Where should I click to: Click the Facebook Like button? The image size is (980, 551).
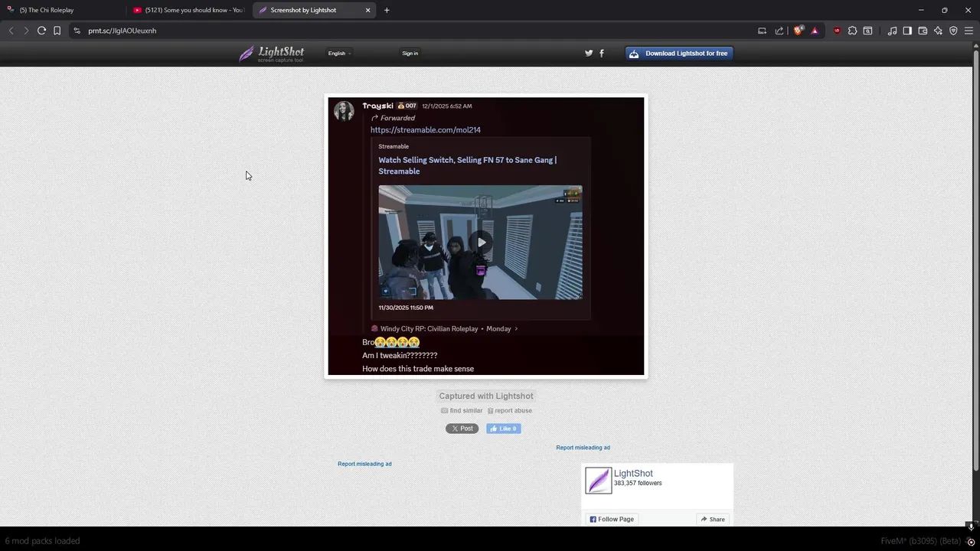[504, 429]
